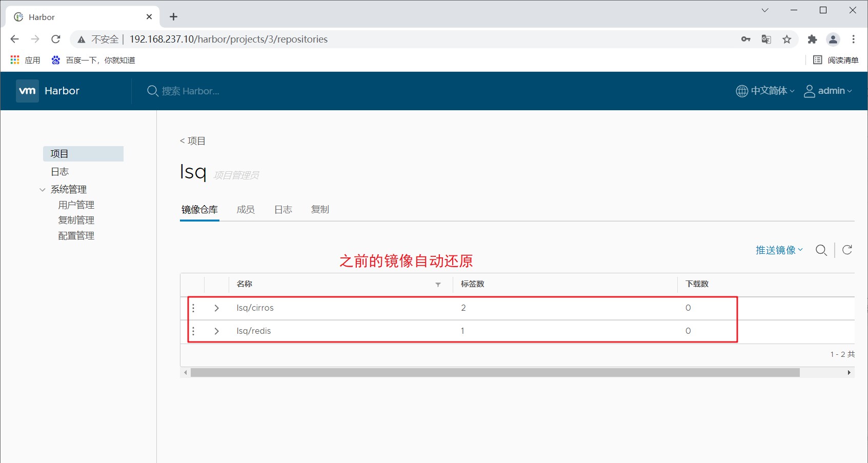
Task: Click the Harbor title text in header
Action: 62,91
